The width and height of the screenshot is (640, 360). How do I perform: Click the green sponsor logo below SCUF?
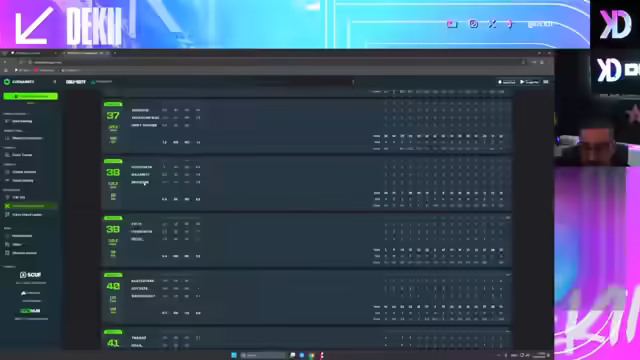(30, 311)
